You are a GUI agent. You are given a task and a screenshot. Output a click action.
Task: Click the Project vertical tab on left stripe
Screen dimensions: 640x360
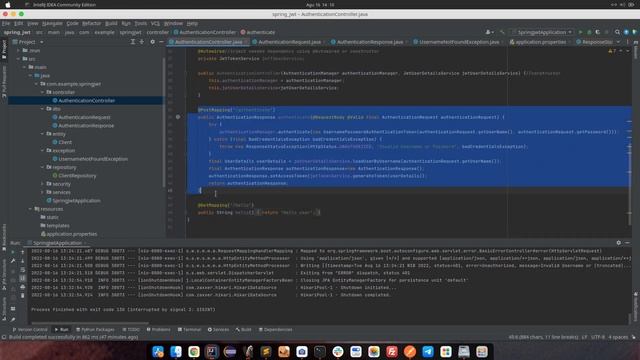click(4, 49)
